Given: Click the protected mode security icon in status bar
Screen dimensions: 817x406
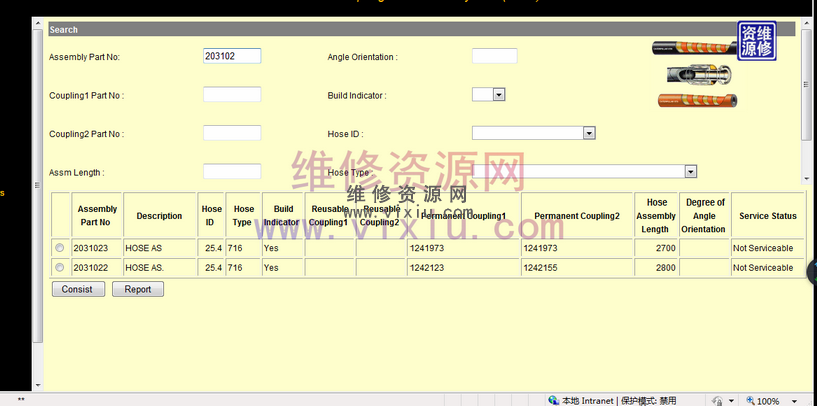Looking at the screenshot, I should [x=717, y=400].
